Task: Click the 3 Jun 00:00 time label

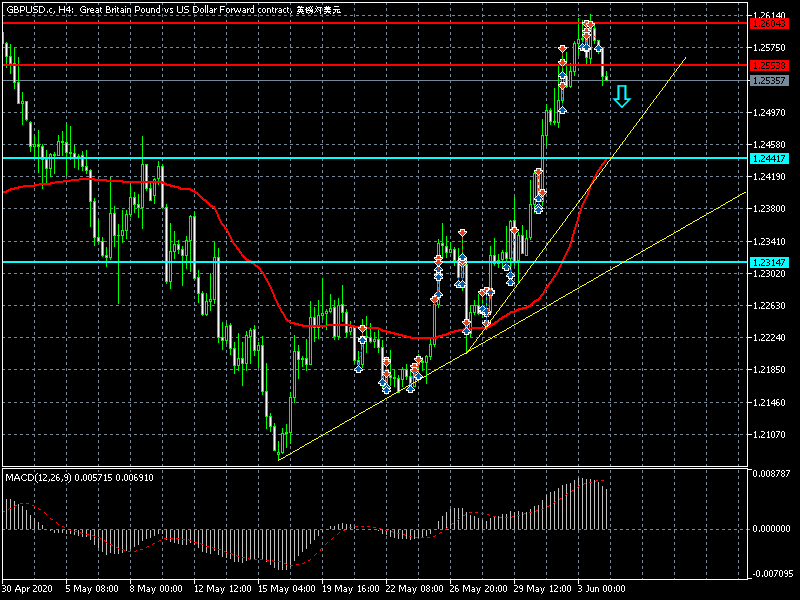Action: pos(602,589)
